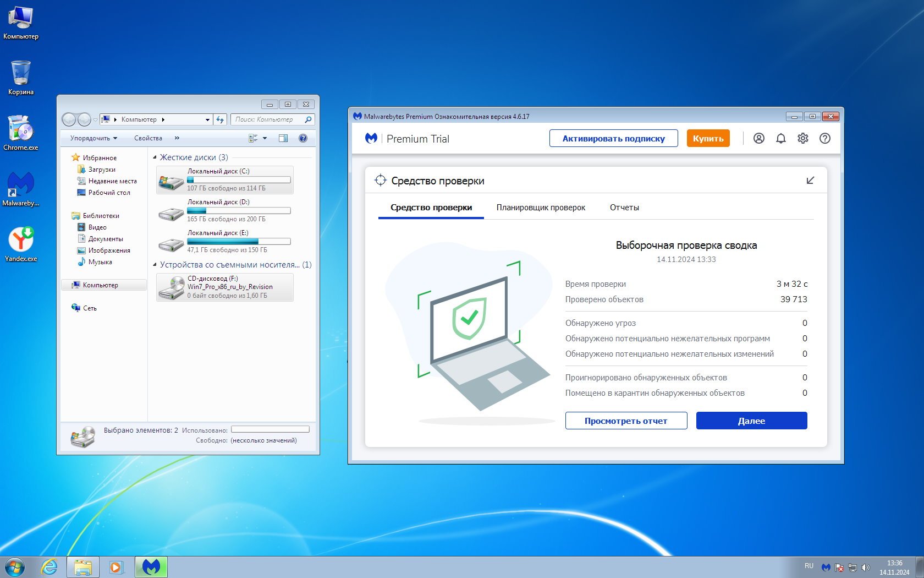Open the Windows Start menu

click(x=15, y=567)
